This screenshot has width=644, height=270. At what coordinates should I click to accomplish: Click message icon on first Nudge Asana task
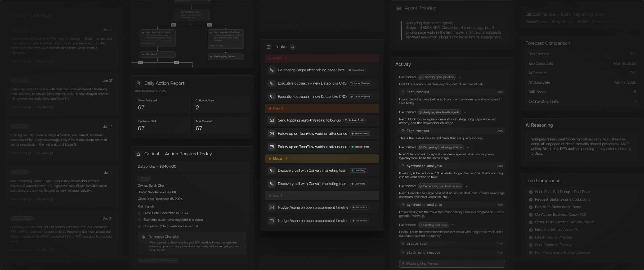point(272,207)
